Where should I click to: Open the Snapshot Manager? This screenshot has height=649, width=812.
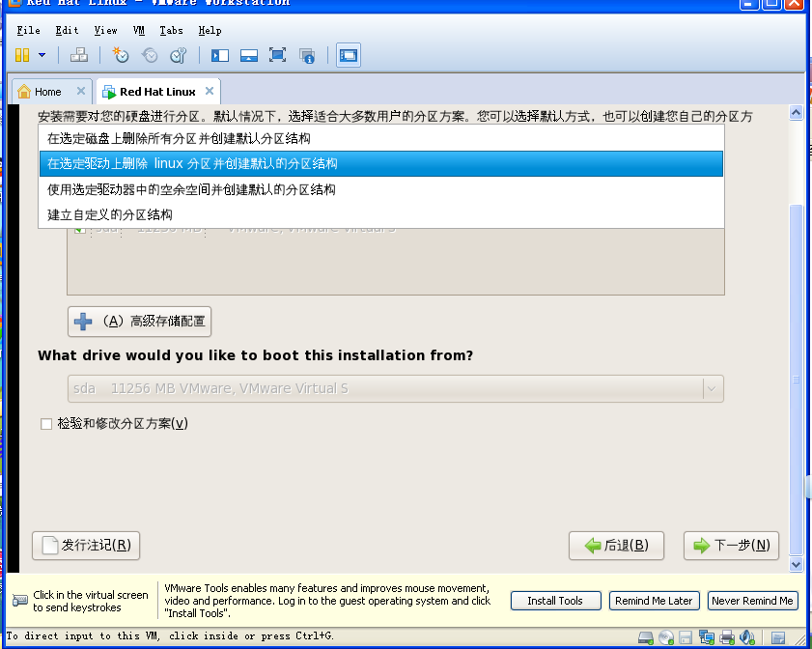pos(180,55)
